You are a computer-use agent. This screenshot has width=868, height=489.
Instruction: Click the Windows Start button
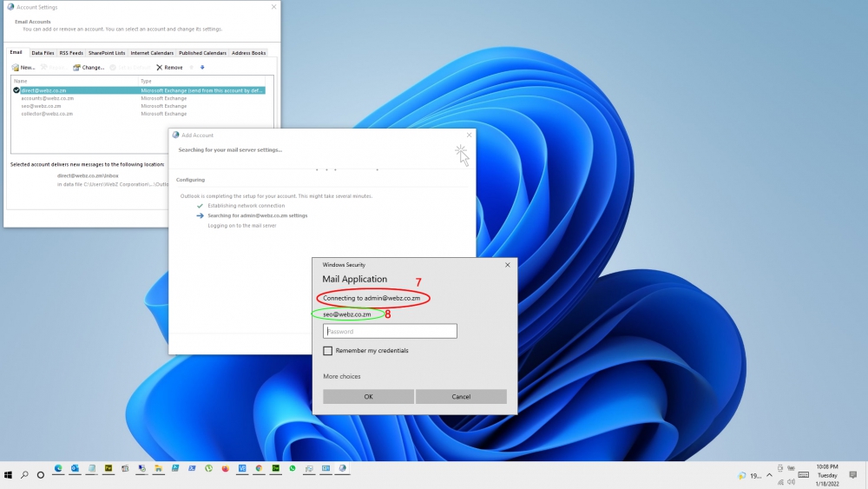8,475
